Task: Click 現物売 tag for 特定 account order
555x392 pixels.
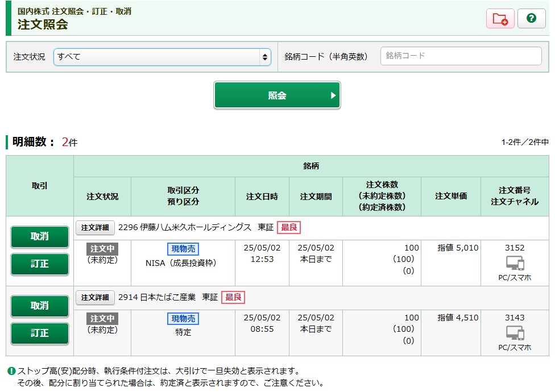Action: point(183,319)
